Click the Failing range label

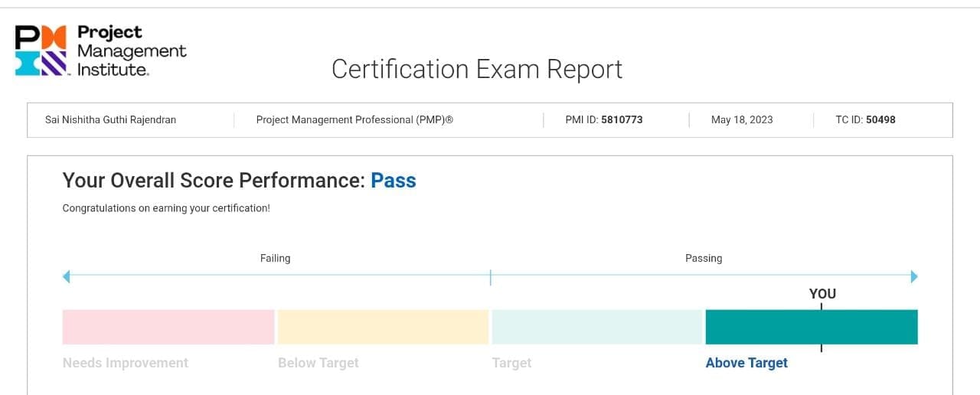coord(276,259)
